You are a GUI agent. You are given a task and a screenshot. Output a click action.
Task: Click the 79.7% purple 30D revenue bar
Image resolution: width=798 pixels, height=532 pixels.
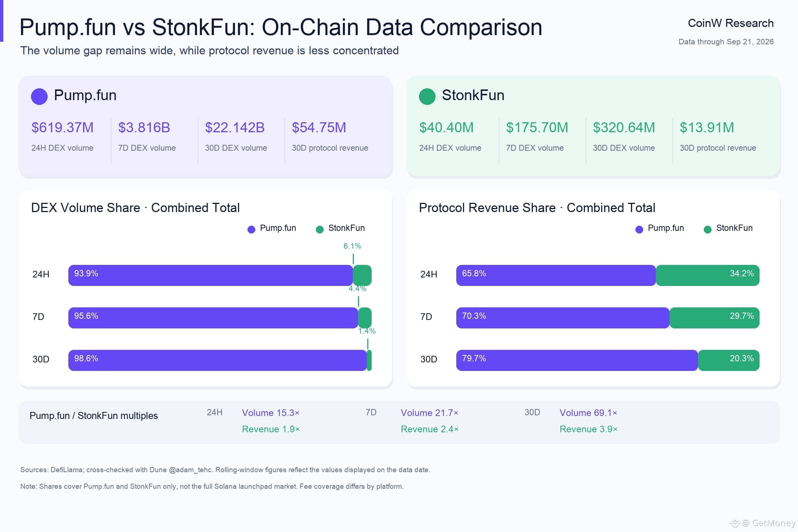click(577, 360)
